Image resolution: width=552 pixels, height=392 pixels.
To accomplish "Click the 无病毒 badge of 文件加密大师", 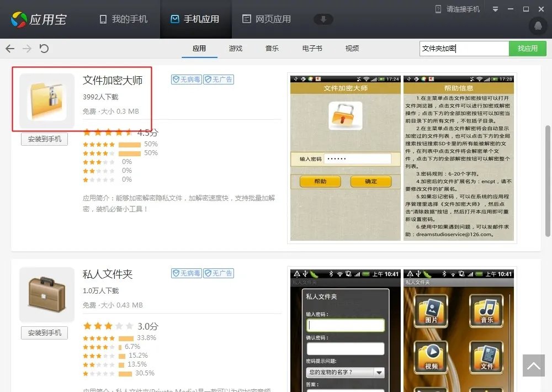I will tap(186, 80).
